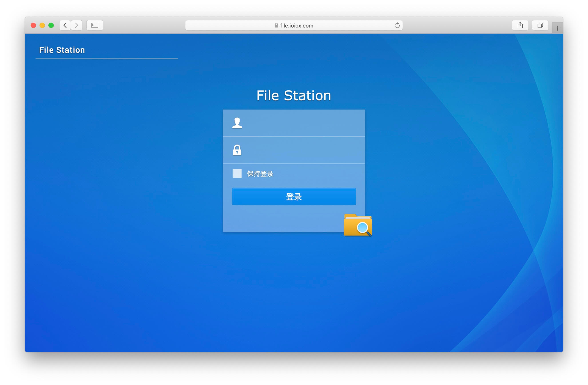Maximize the window with green button

pyautogui.click(x=51, y=25)
